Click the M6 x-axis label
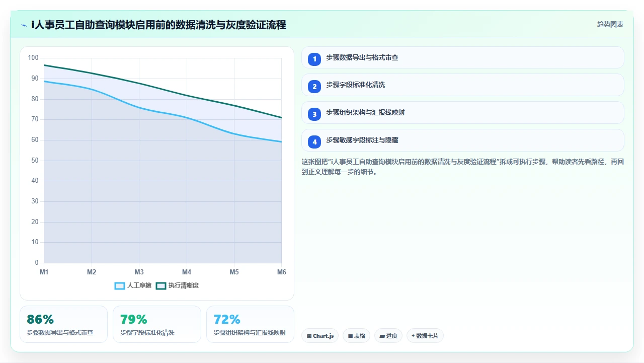Viewport: 644px width, 363px height. tap(282, 272)
